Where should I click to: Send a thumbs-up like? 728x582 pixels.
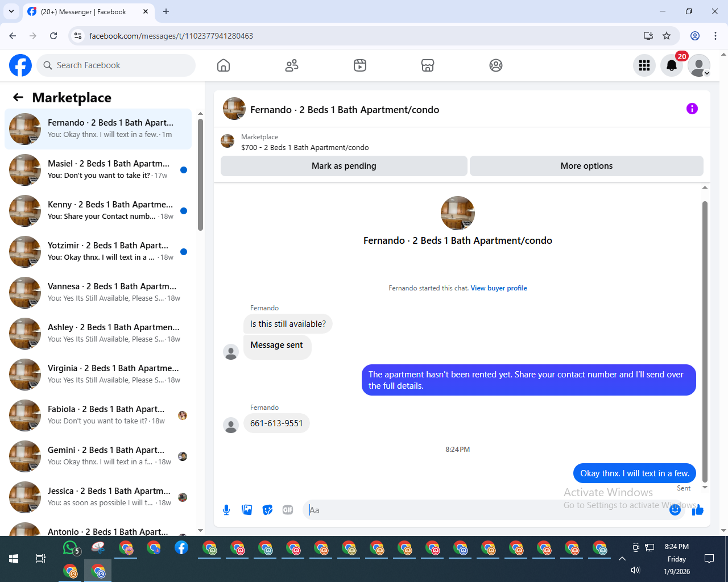[x=698, y=510]
